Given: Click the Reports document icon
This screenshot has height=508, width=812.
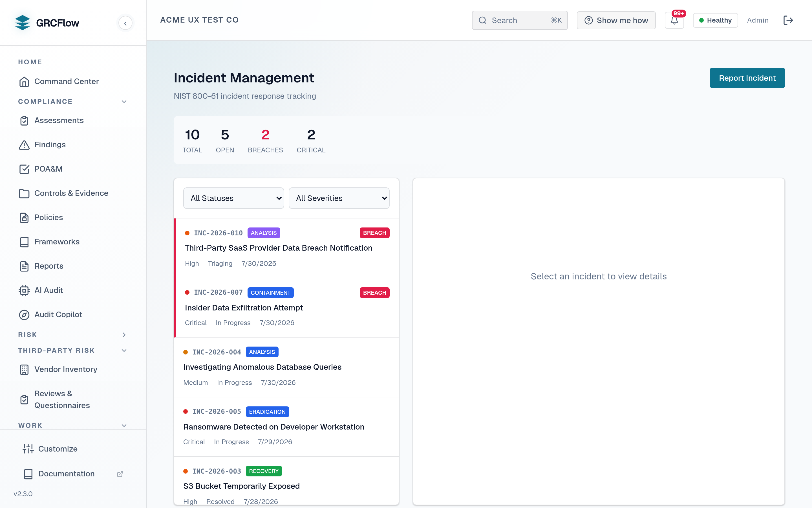Looking at the screenshot, I should point(24,266).
